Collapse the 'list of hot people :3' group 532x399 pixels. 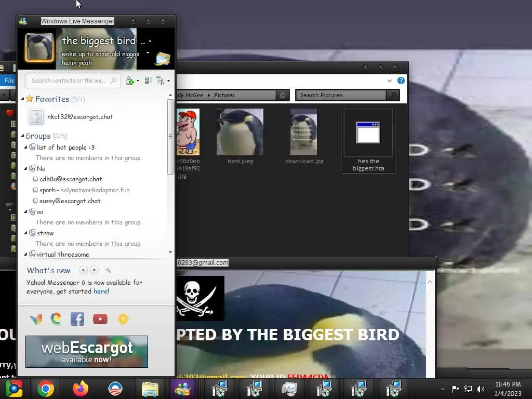(x=26, y=147)
